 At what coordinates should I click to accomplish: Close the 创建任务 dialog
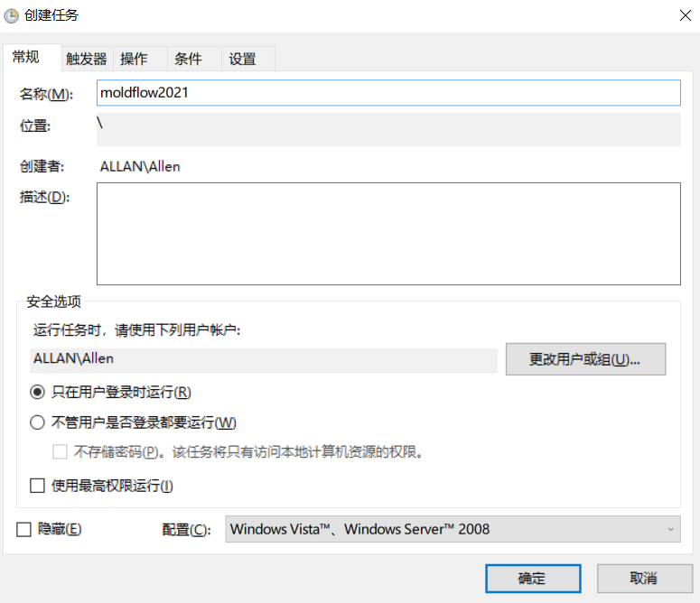coord(686,15)
